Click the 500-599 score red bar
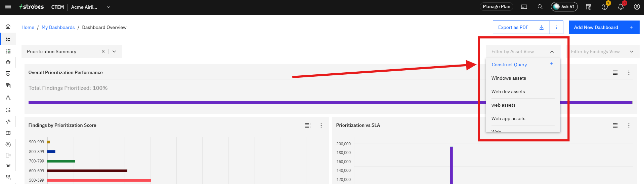644x184 pixels. pyautogui.click(x=99, y=180)
